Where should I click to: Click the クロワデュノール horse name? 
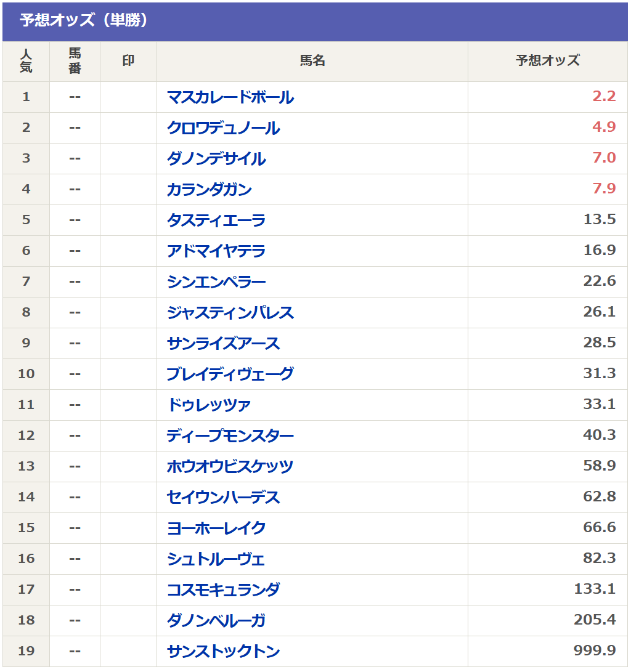(x=223, y=128)
